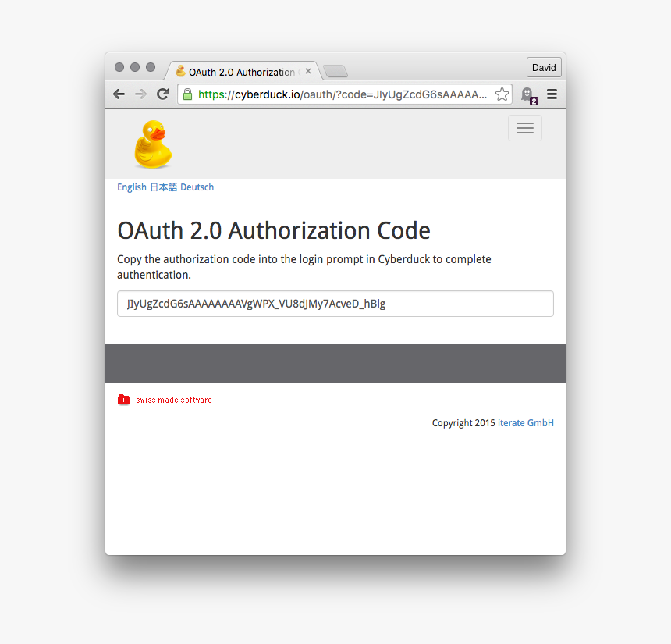Open the iterate GmbH link
The height and width of the screenshot is (644, 671).
(526, 422)
